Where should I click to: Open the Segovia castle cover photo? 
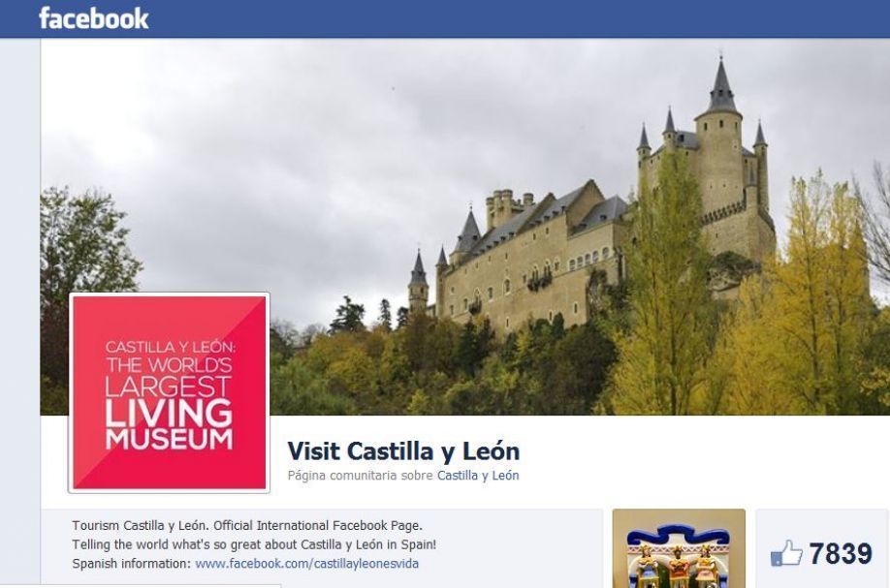click(464, 227)
